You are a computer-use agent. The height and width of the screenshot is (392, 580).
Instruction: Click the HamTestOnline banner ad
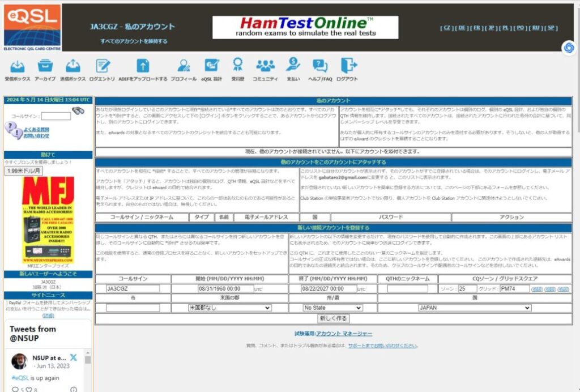(x=305, y=27)
